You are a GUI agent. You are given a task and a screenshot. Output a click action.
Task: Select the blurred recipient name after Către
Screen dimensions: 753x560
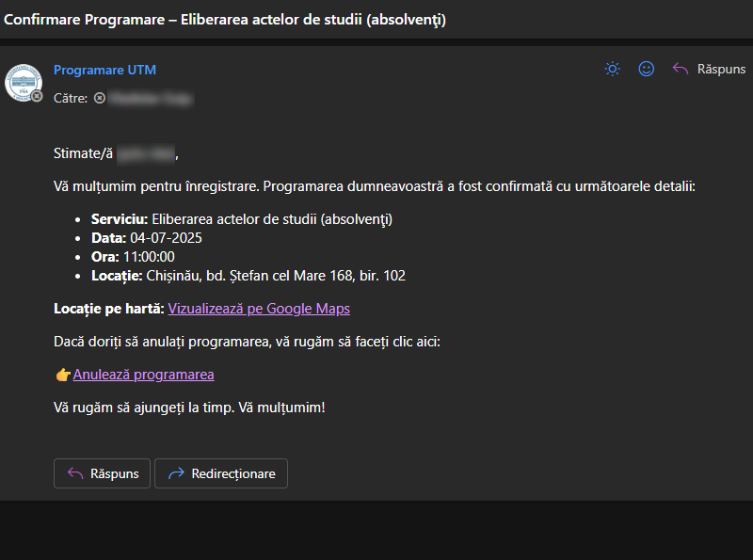[150, 98]
